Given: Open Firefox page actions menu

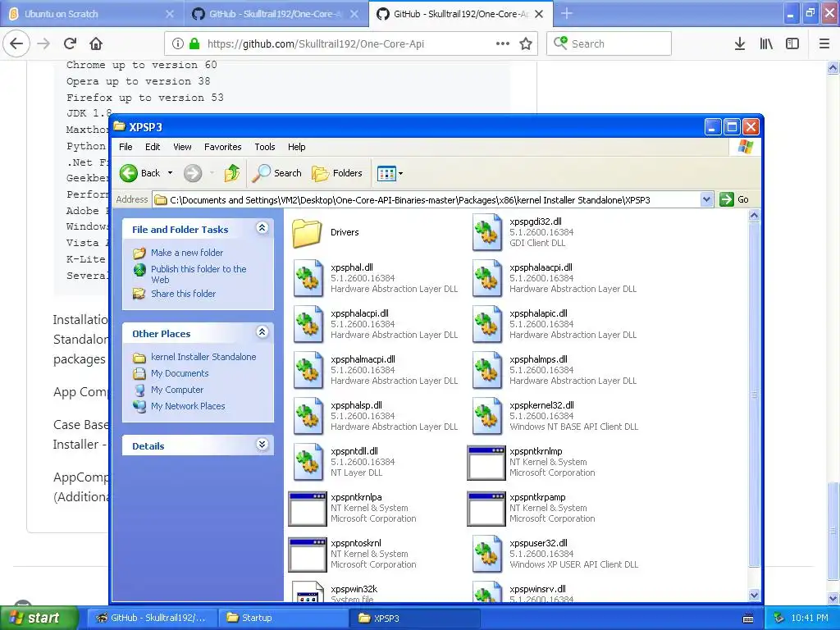Looking at the screenshot, I should pos(503,44).
